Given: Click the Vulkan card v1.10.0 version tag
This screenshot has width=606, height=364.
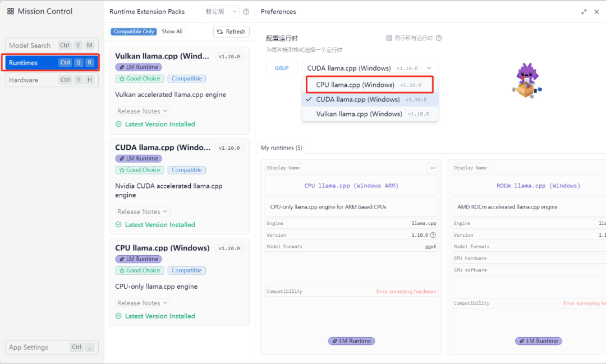Looking at the screenshot, I should pos(229,57).
